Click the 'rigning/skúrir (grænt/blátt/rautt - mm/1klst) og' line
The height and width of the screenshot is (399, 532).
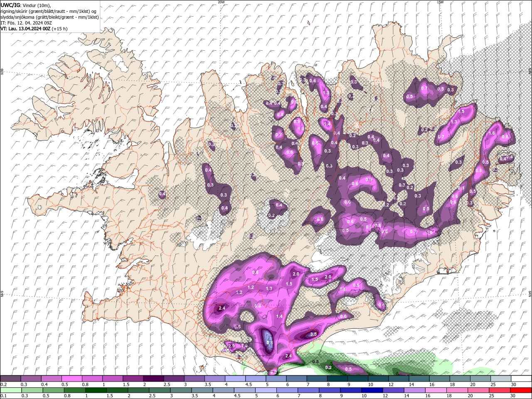pos(49,11)
